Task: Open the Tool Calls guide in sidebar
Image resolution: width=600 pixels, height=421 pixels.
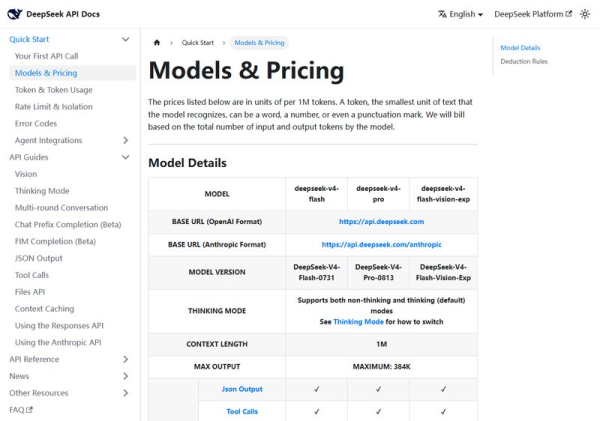Action: pyautogui.click(x=32, y=275)
